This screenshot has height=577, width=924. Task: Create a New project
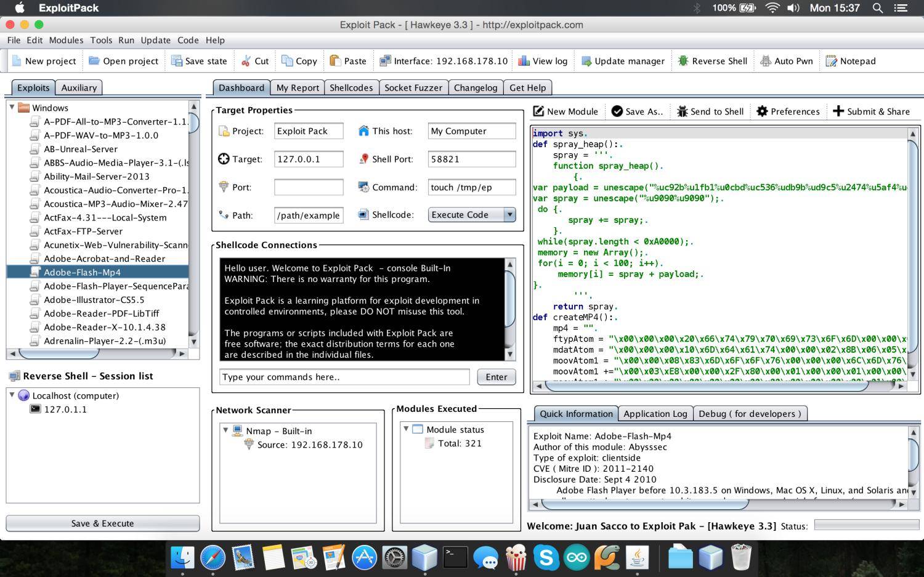pos(44,61)
